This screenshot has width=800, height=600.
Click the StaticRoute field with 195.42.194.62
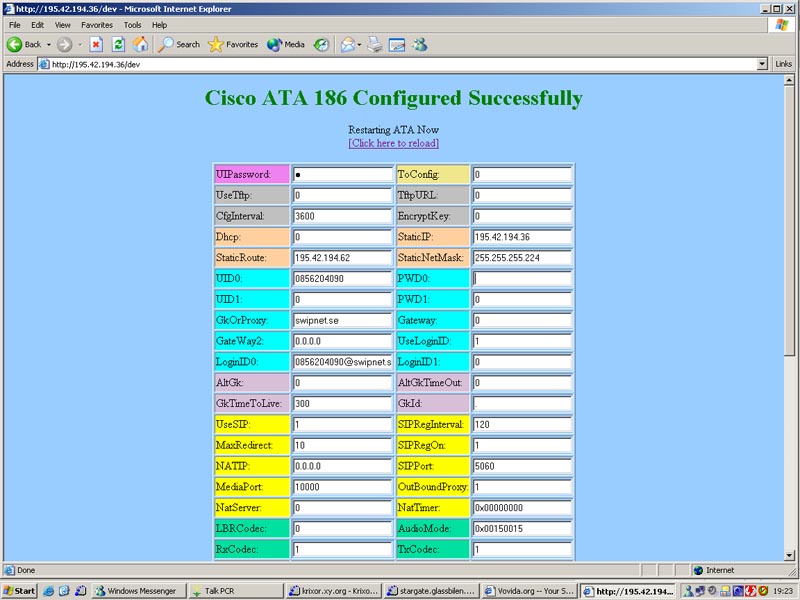[x=342, y=258]
